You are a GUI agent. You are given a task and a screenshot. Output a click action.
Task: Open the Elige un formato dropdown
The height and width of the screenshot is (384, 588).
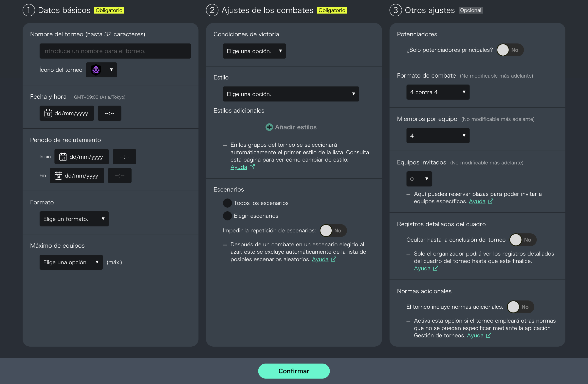tap(74, 219)
